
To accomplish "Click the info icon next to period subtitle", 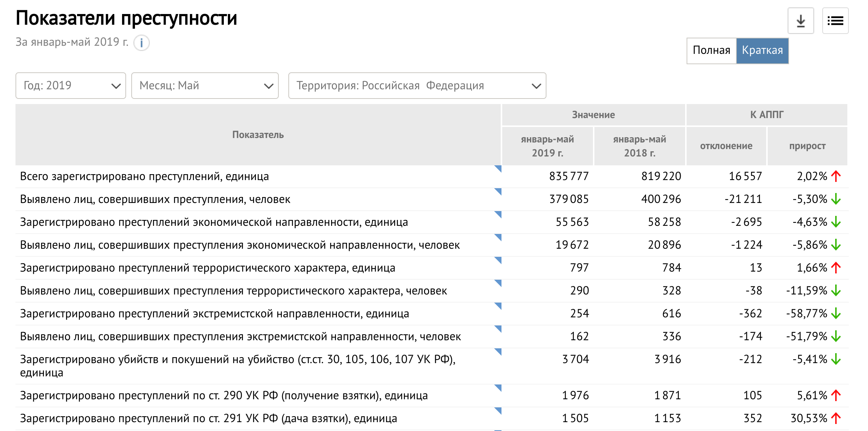I will [x=141, y=43].
